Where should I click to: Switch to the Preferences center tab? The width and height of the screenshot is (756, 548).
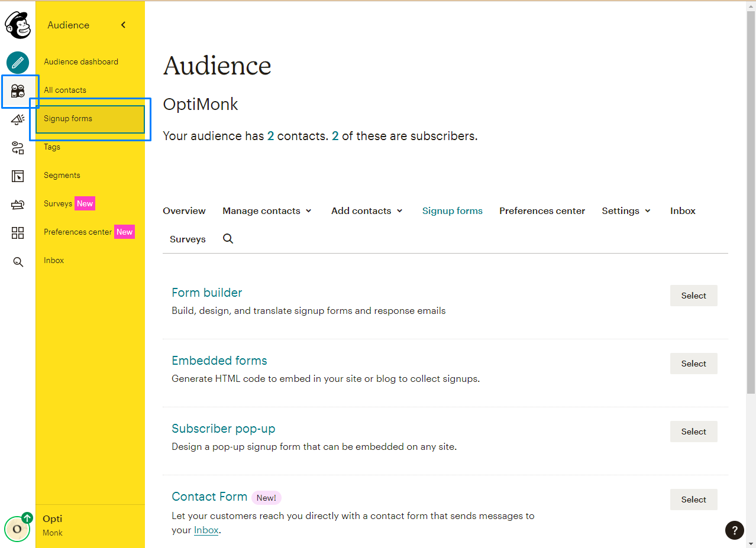pyautogui.click(x=542, y=211)
